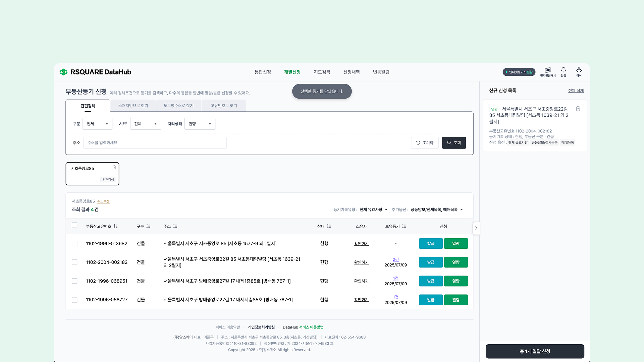The height and width of the screenshot is (362, 644).
Task: Open the 전자민원캐시 wallet icon
Action: click(x=548, y=70)
